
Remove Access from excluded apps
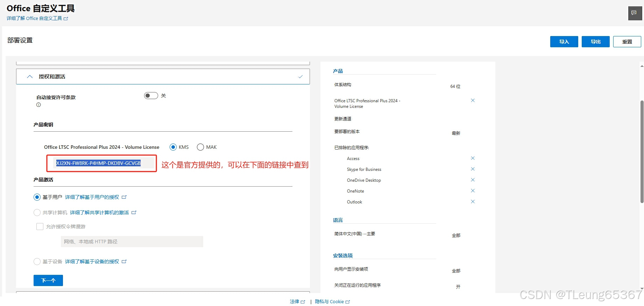473,158
